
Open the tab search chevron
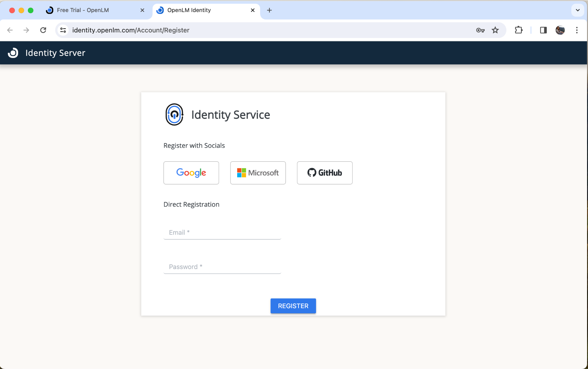click(577, 10)
